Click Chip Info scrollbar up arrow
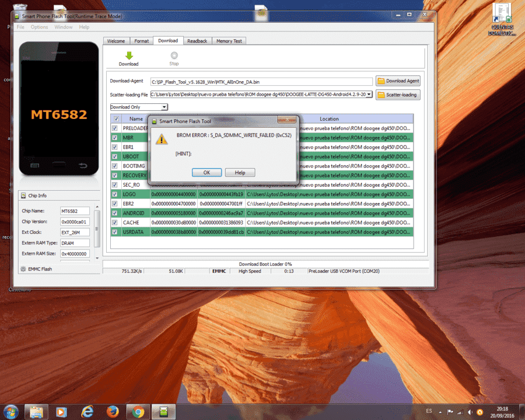 click(x=97, y=207)
